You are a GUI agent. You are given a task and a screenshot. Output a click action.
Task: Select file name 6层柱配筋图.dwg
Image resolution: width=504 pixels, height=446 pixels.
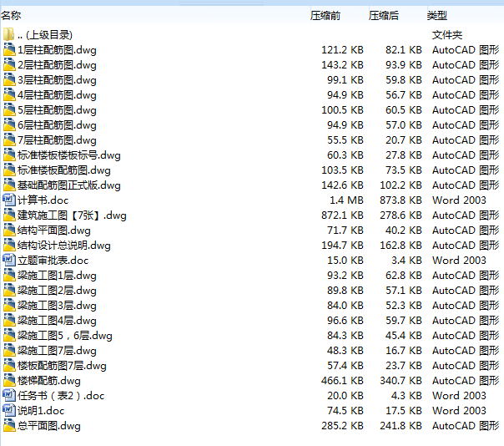(x=57, y=125)
